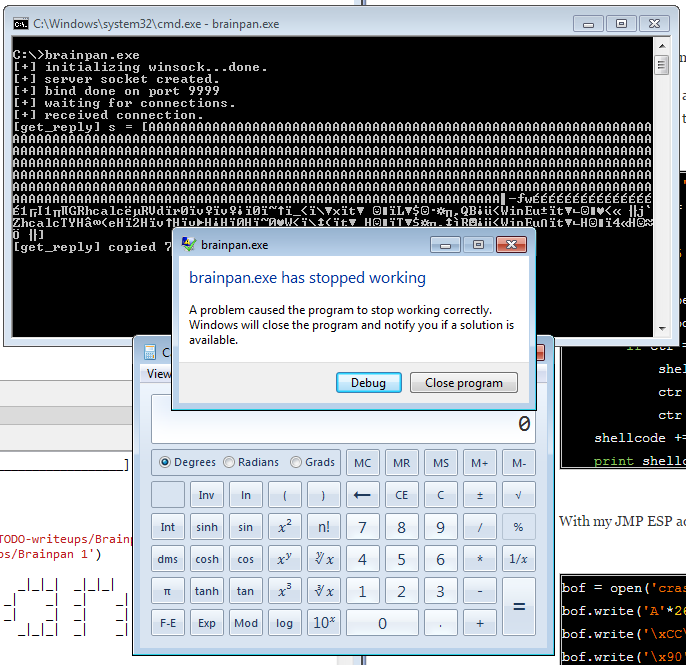Click the n! factorial key
The height and width of the screenshot is (665, 686).
click(323, 527)
